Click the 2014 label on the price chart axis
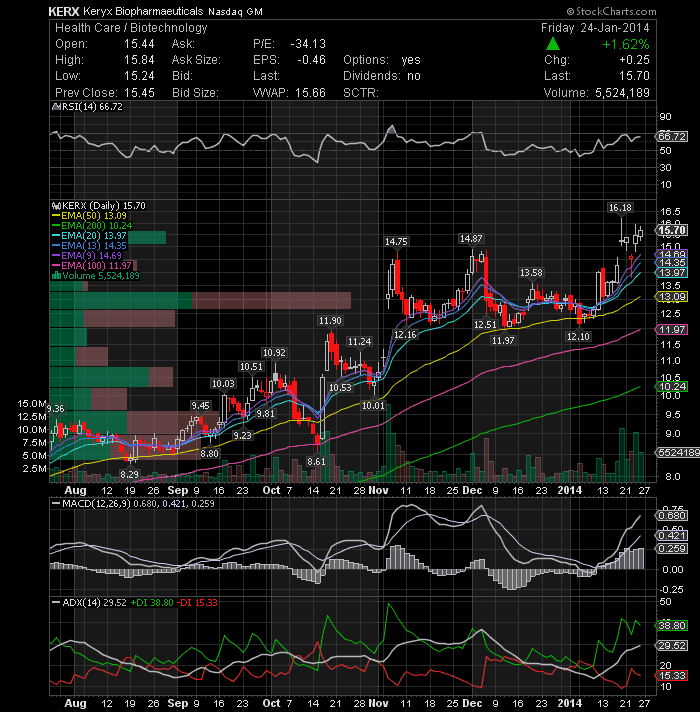This screenshot has width=700, height=712. coord(570,490)
